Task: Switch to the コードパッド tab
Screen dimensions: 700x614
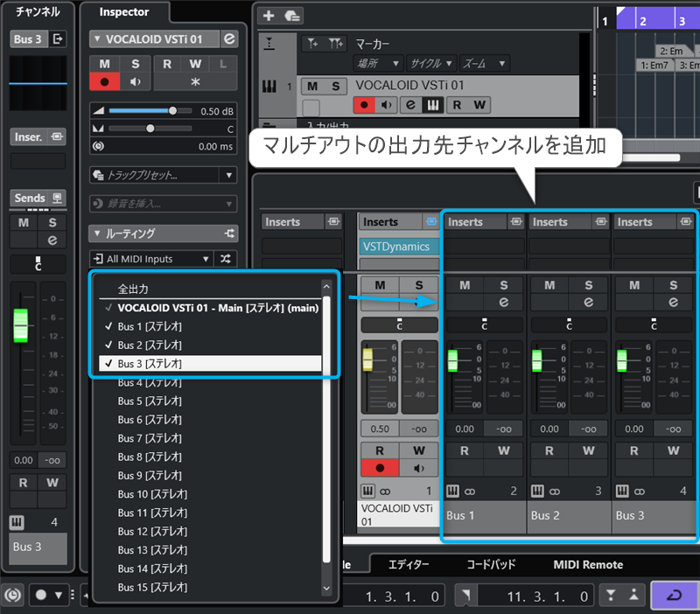Action: pyautogui.click(x=491, y=565)
